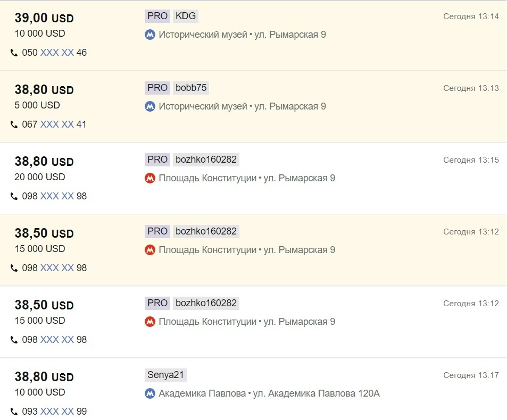Click the PRO badge beside bobb75
The width and height of the screenshot is (507, 420).
(x=157, y=88)
